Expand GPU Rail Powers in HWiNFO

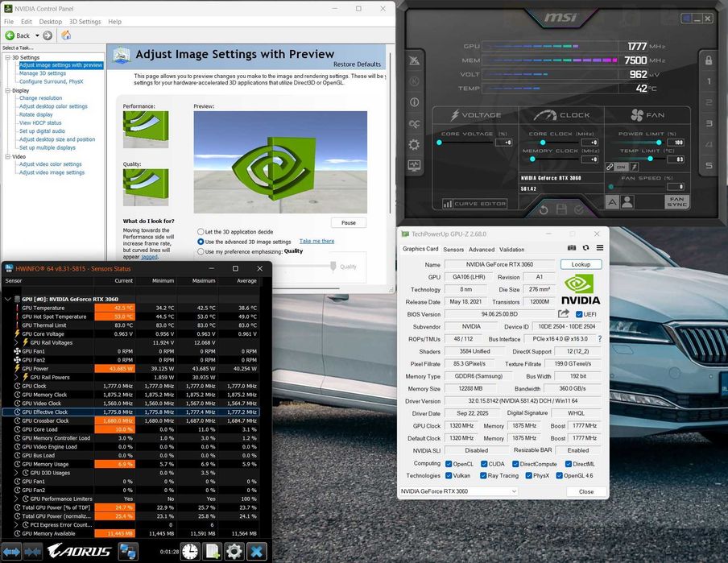point(17,377)
